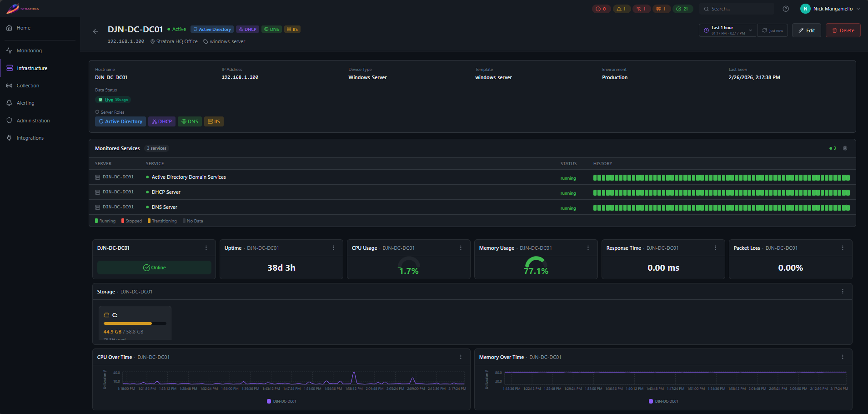Open the Last 1 hour time range dropdown
Image resolution: width=868 pixels, height=414 pixels.
(728, 30)
